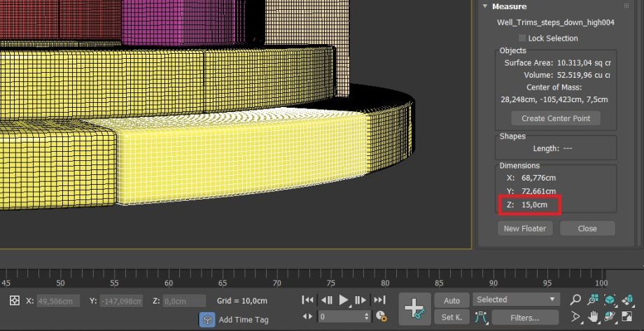Click the Add Time Tag cube icon
The image size is (644, 331).
tap(207, 320)
